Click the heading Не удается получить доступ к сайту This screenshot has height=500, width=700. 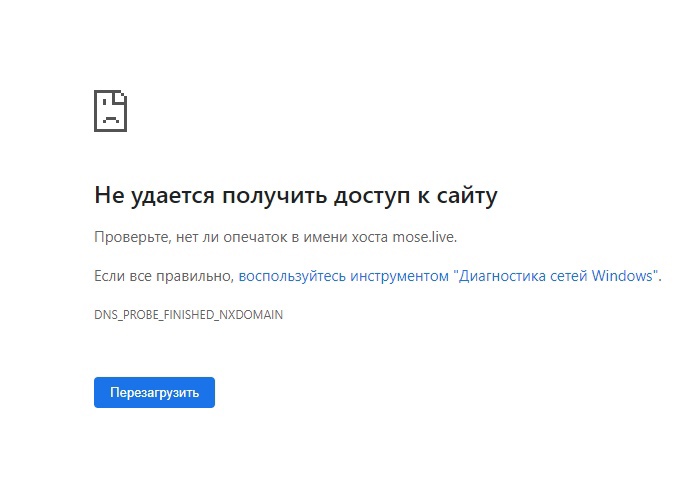tap(296, 196)
